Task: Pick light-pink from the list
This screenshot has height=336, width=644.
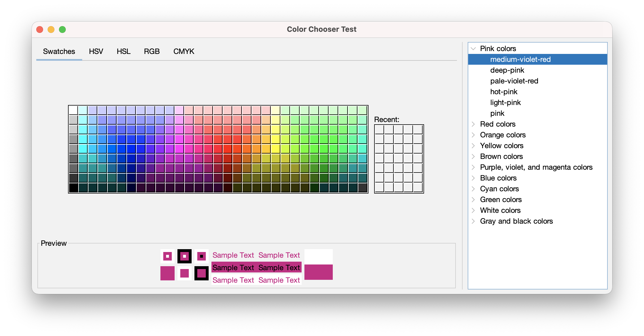Action: (505, 102)
